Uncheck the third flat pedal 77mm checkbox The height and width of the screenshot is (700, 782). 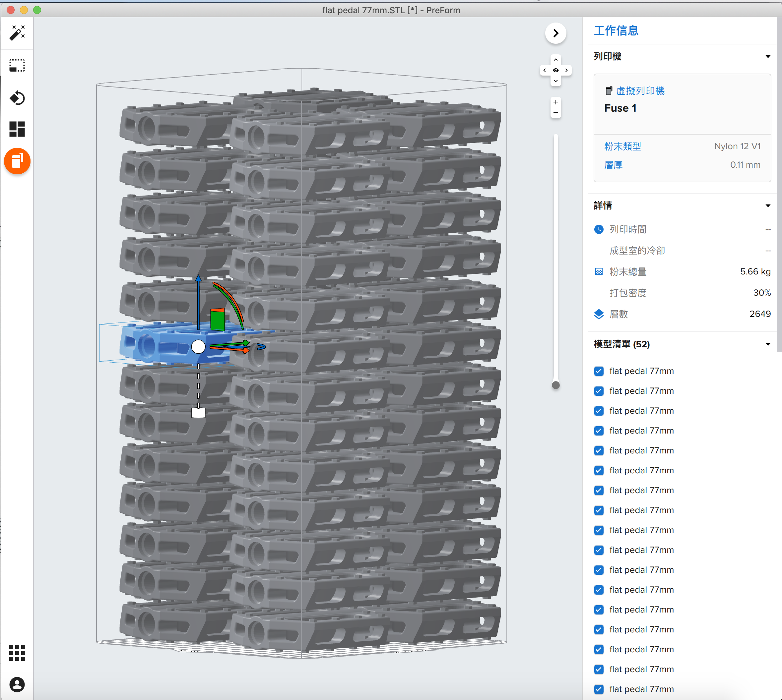(599, 411)
